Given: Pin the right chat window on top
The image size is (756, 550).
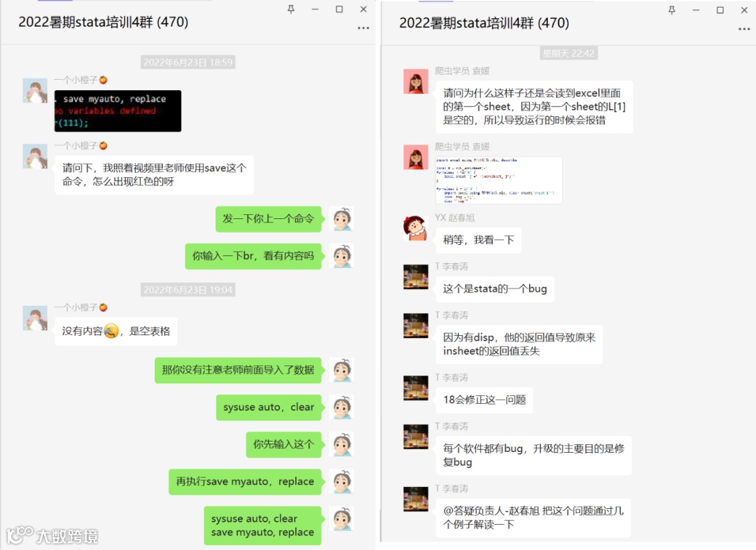Looking at the screenshot, I should click(x=671, y=10).
